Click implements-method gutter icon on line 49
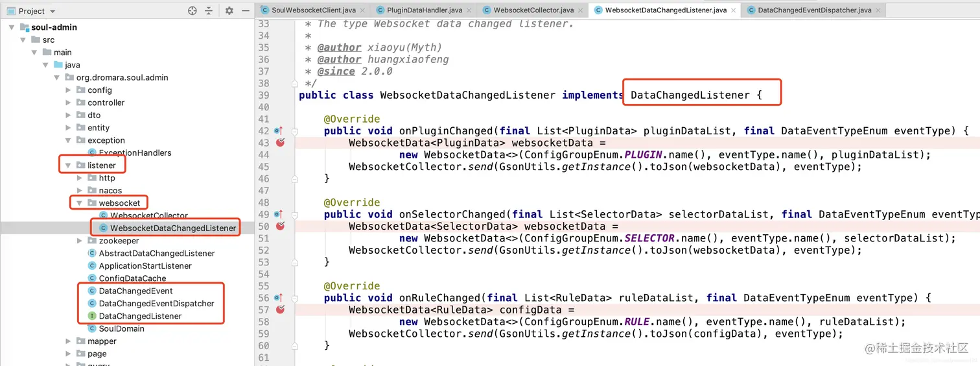Screen dimensions: 980x366 (x=278, y=213)
